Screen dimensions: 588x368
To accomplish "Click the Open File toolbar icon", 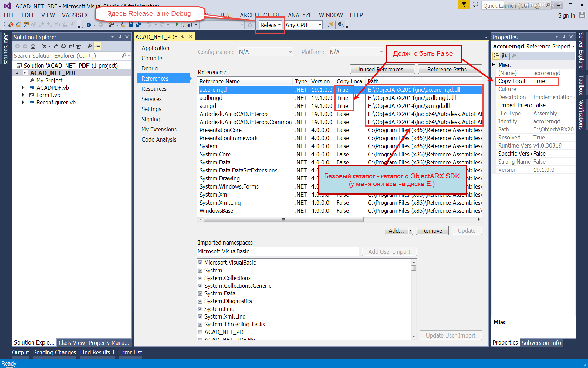I will click(x=123, y=25).
